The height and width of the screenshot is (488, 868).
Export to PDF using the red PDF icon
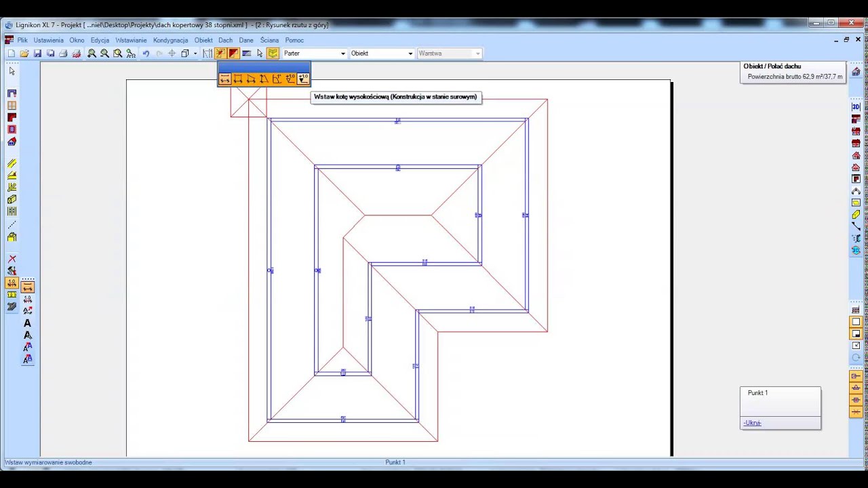click(x=77, y=54)
